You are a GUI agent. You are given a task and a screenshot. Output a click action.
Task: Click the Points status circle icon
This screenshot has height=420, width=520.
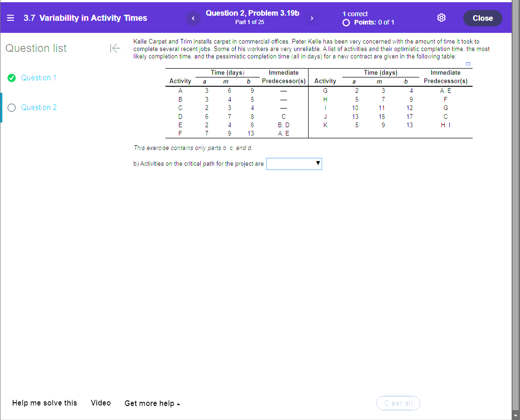tap(346, 23)
